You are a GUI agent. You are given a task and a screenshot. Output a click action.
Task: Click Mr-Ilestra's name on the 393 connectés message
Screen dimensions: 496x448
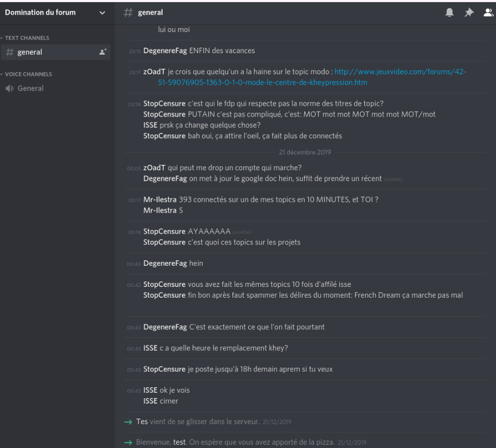[160, 200]
